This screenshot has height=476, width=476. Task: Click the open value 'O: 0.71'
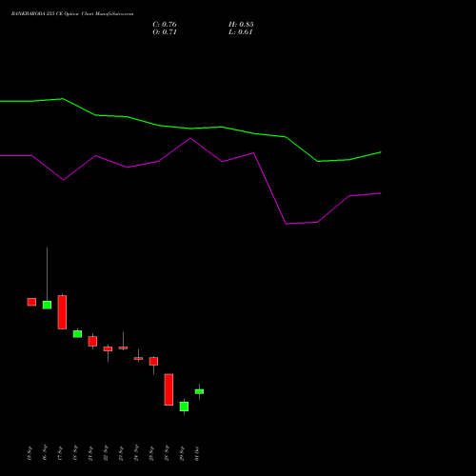(165, 32)
